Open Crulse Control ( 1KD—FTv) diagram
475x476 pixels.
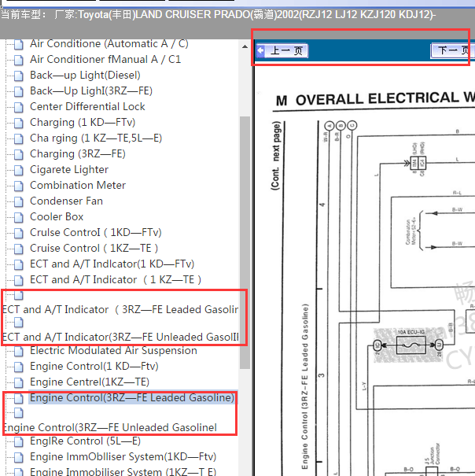[96, 233]
